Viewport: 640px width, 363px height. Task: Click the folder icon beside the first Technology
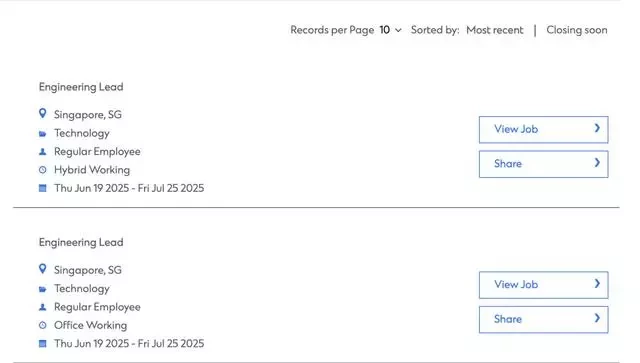(42, 134)
